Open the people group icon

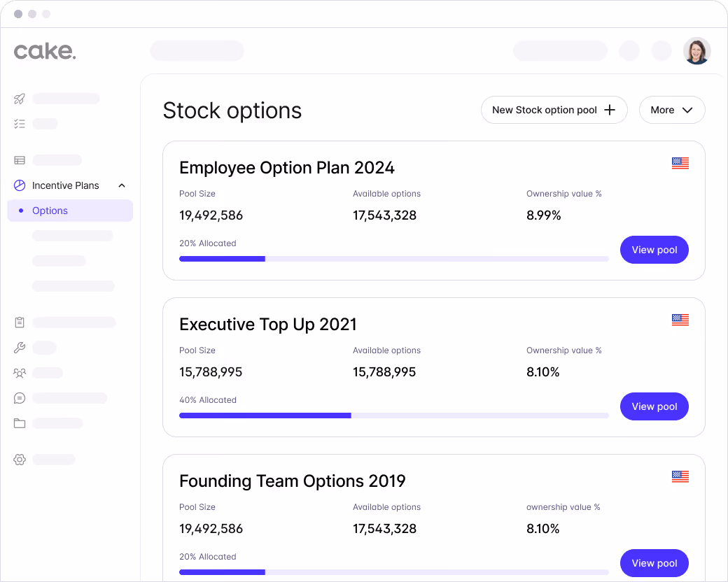click(20, 373)
